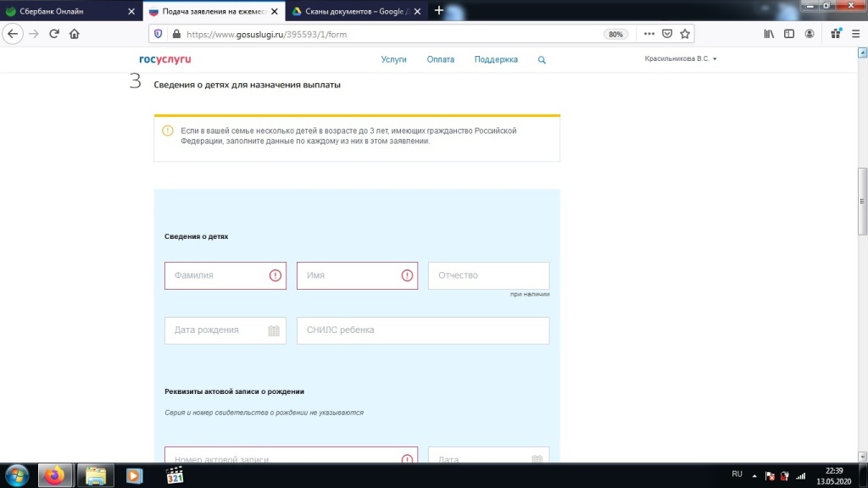Save page to Pocket
Image resolution: width=868 pixels, height=488 pixels.
(667, 34)
